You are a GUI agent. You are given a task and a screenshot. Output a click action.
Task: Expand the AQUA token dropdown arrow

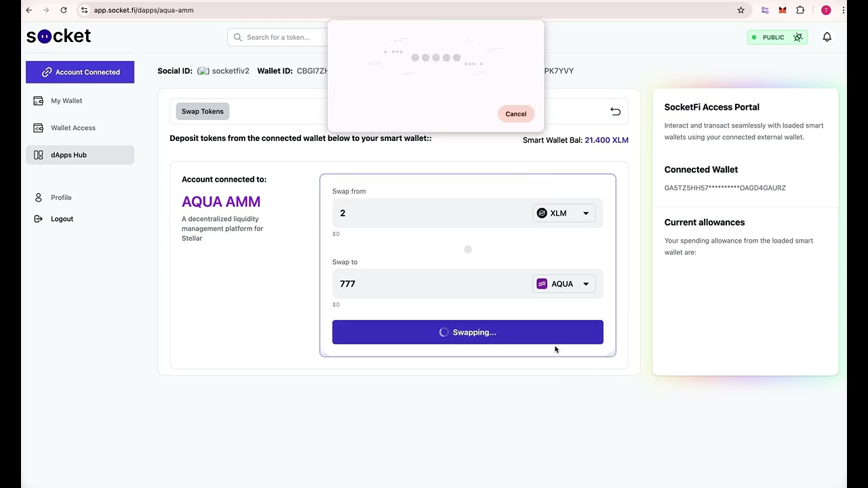click(x=586, y=284)
